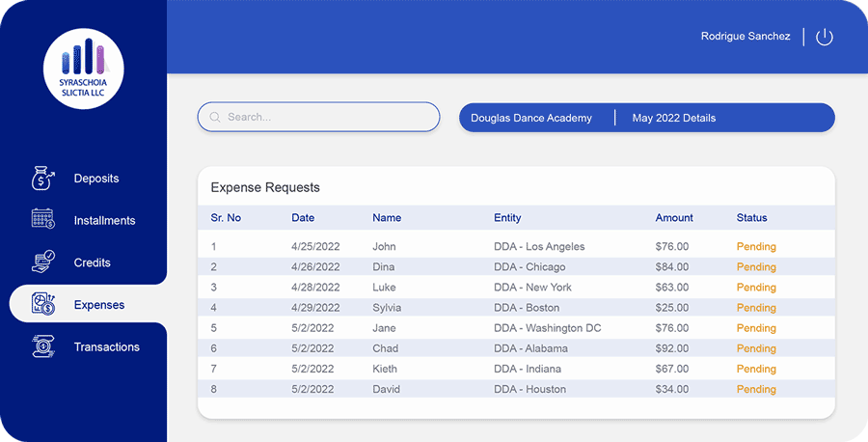This screenshot has height=442, width=868.
Task: Click the Syraschoia Slictia LLC logo
Action: pos(84,69)
